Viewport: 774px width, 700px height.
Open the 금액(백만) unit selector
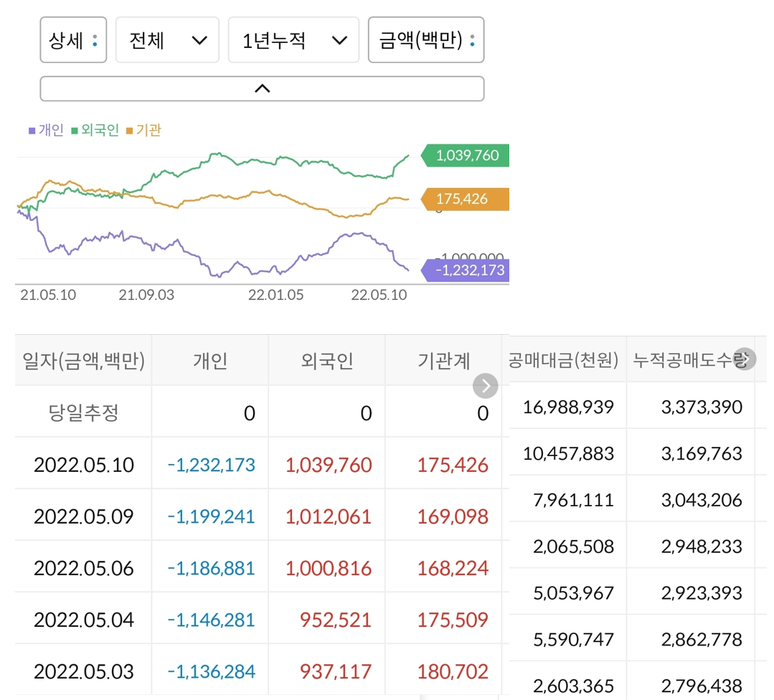click(426, 40)
